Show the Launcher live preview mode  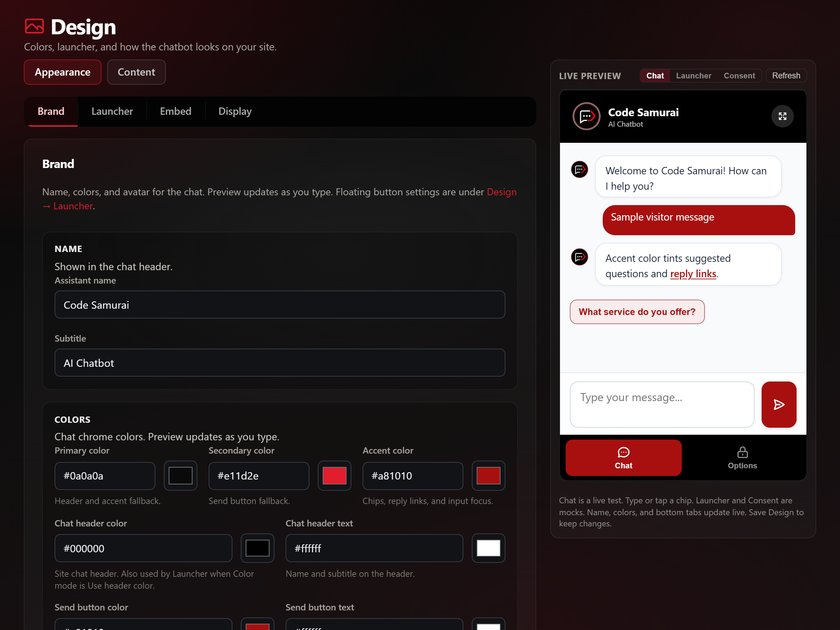tap(693, 76)
